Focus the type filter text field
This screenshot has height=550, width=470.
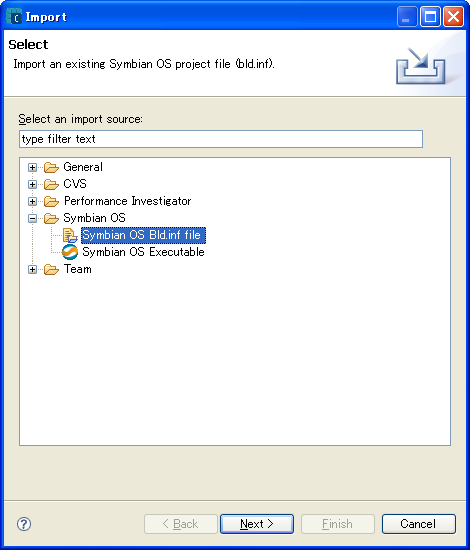[x=221, y=139]
